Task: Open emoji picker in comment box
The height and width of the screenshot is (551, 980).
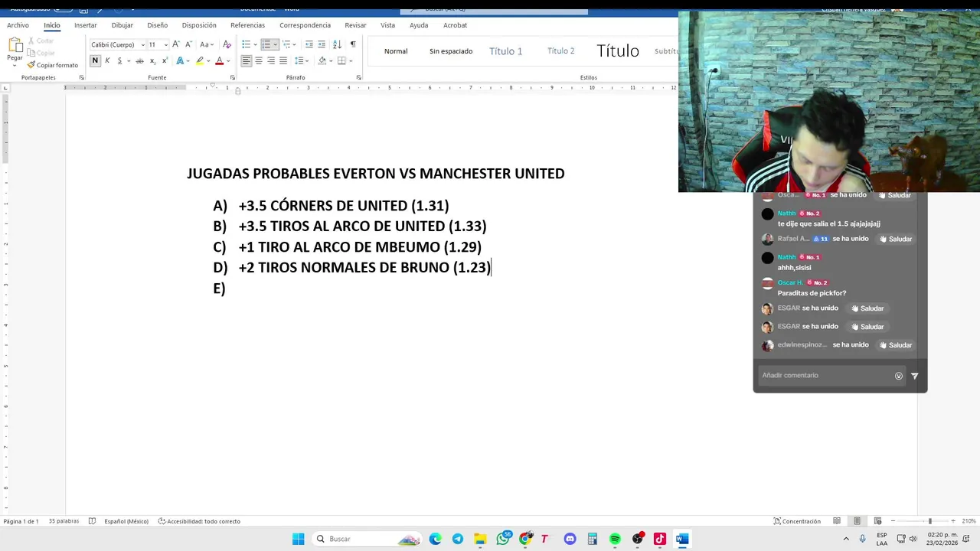Action: (899, 376)
